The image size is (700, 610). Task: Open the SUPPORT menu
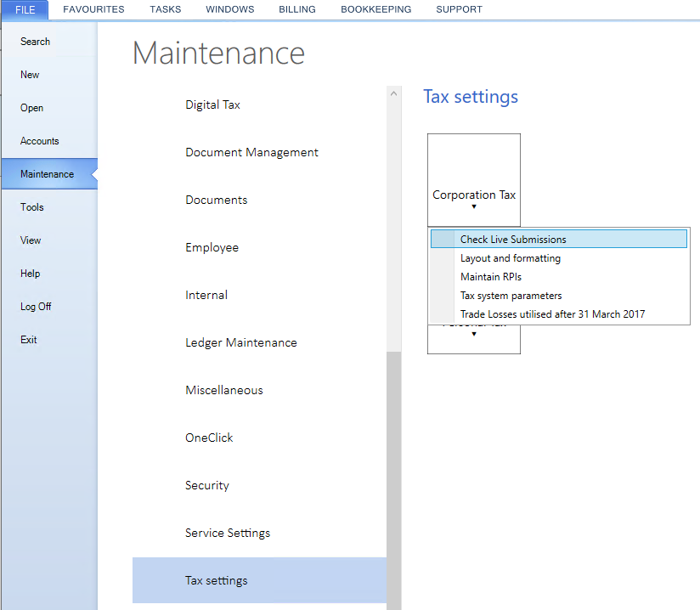[x=459, y=9]
